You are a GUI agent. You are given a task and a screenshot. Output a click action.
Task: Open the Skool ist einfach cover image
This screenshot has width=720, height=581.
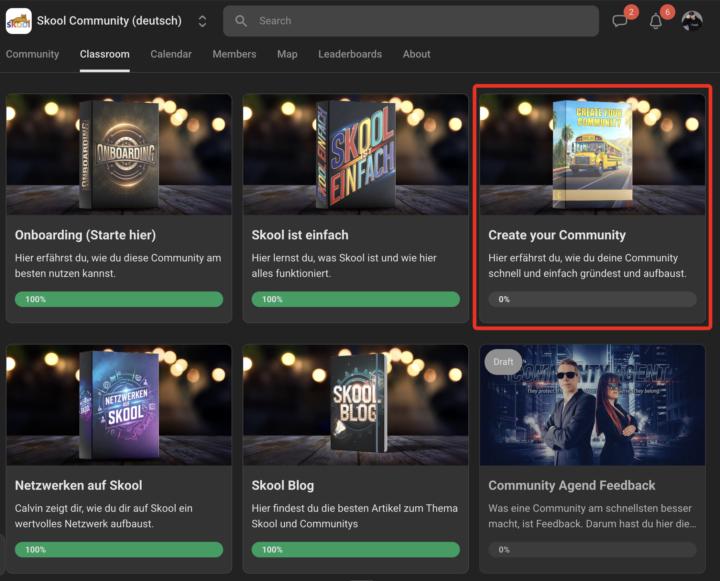point(356,154)
